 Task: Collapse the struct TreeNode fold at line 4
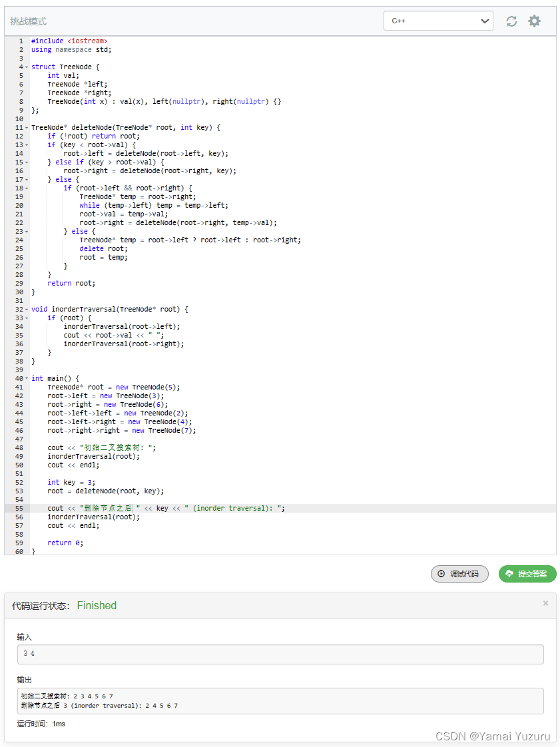27,67
